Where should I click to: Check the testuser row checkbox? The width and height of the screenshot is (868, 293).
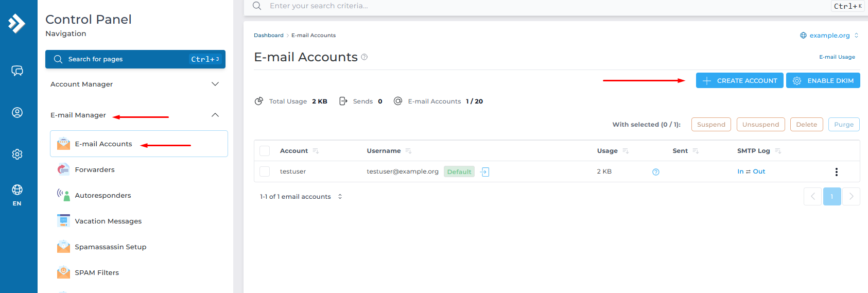pyautogui.click(x=265, y=171)
